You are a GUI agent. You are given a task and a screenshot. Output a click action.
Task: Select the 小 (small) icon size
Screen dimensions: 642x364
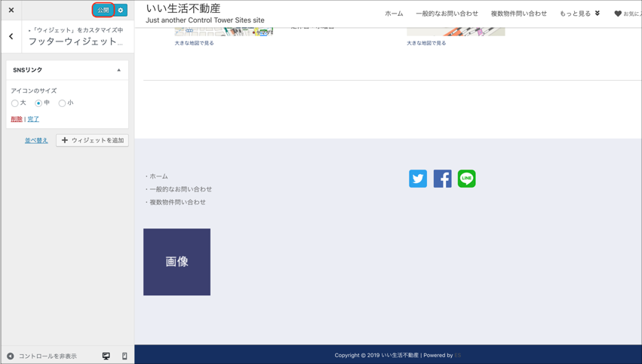[62, 103]
